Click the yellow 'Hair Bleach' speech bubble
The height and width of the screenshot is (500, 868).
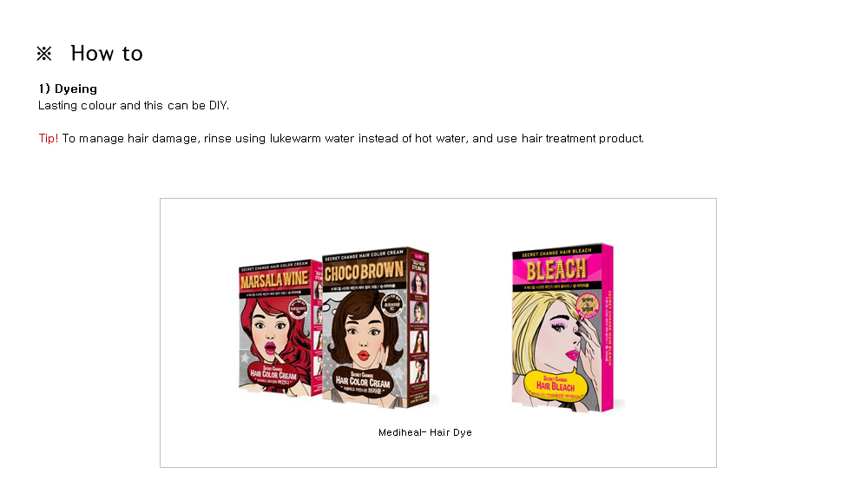(x=556, y=384)
